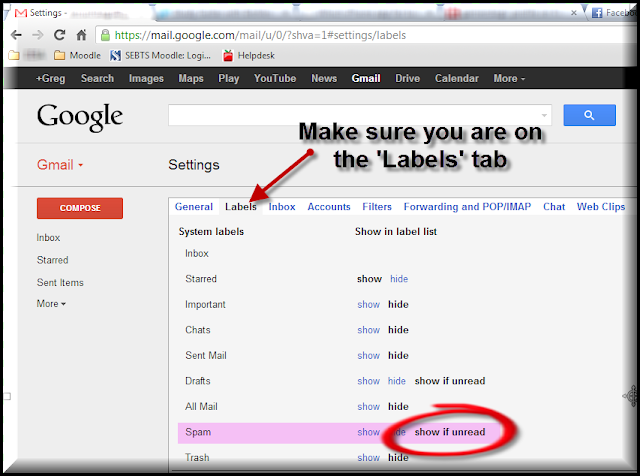
Task: Click the blue search magnifier button
Action: coord(589,115)
